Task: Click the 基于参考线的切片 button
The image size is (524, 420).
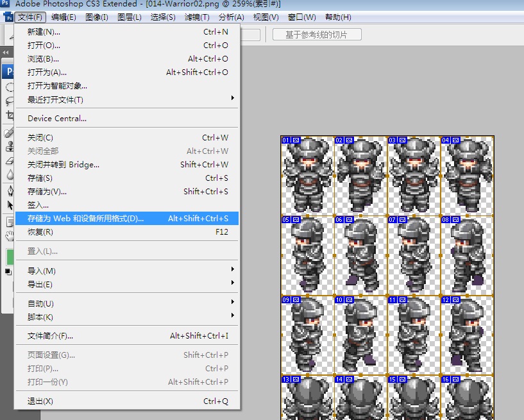Action: click(317, 35)
